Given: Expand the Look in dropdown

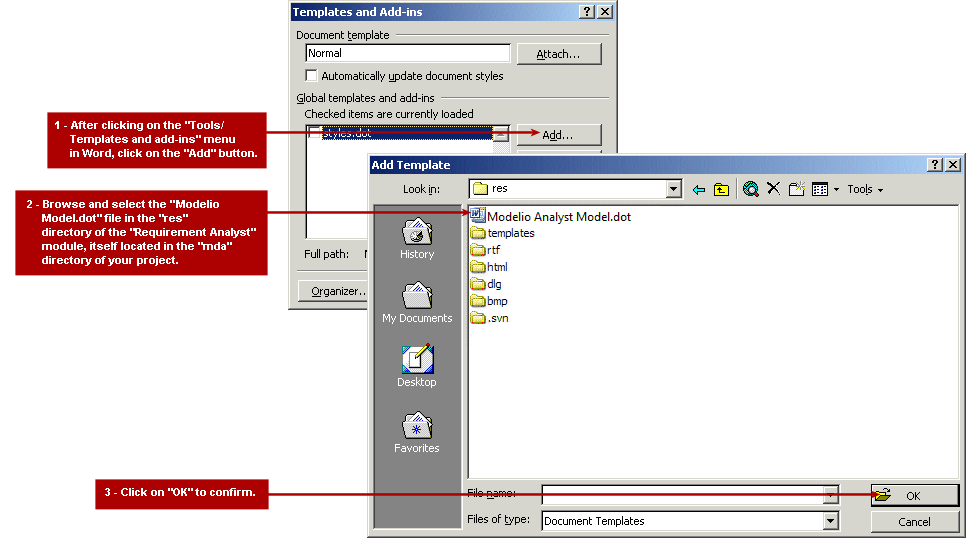Looking at the screenshot, I should pos(673,189).
